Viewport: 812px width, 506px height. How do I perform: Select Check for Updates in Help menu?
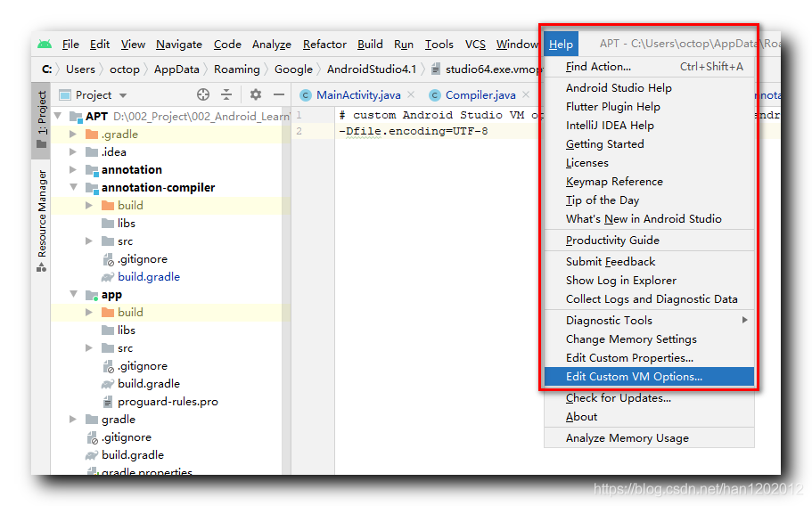[x=618, y=398]
